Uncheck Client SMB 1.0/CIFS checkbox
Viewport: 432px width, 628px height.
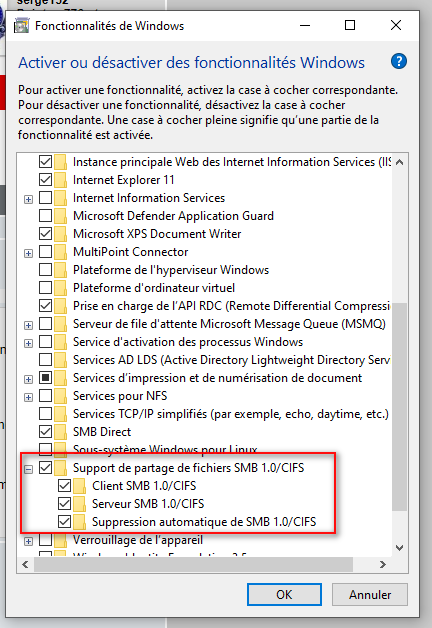point(64,486)
